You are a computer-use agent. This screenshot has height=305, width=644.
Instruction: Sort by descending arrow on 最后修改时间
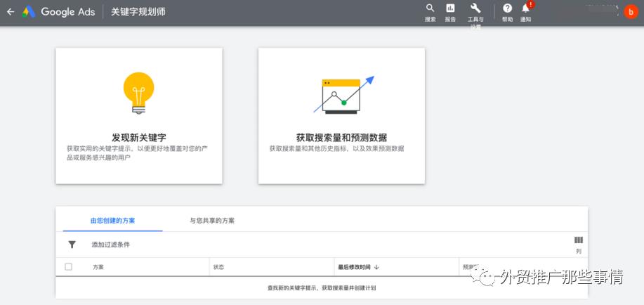click(376, 267)
